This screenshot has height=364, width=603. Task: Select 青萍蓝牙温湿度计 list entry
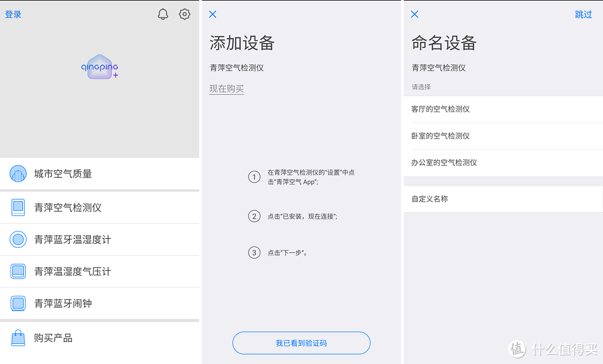(99, 240)
